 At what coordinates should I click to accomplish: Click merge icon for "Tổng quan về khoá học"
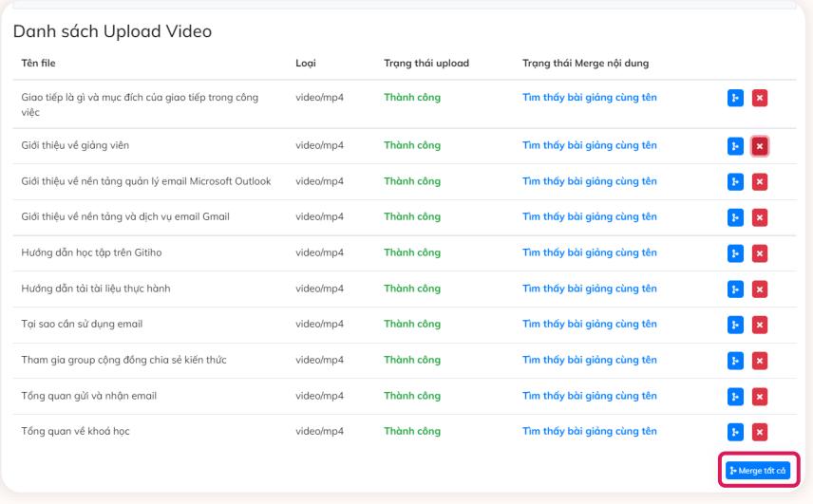(x=735, y=432)
